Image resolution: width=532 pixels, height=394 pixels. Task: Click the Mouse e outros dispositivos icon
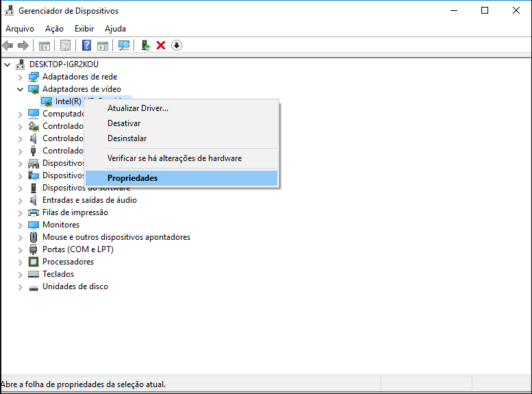click(34, 237)
